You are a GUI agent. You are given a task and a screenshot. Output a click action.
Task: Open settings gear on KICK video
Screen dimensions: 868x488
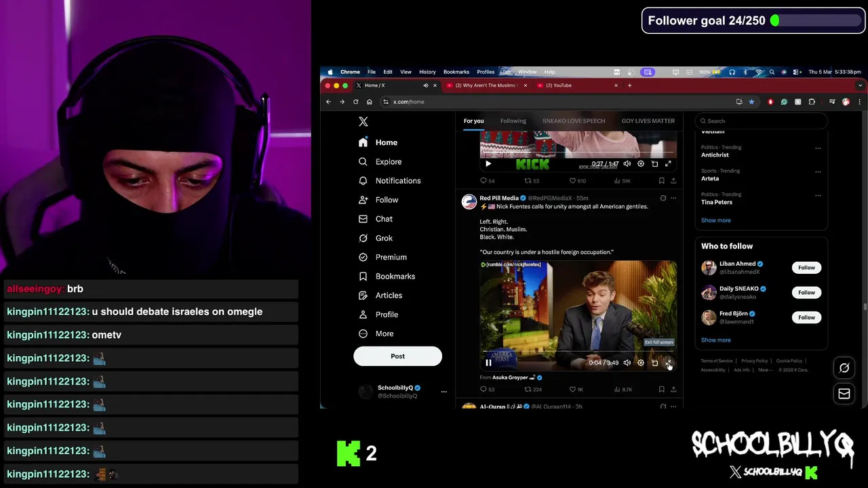coord(641,163)
